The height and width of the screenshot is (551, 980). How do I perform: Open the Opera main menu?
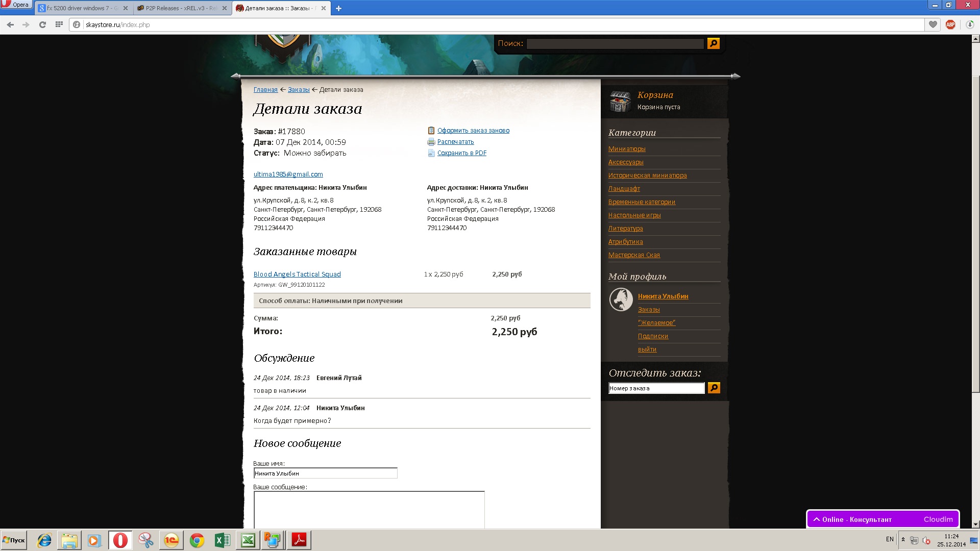click(x=15, y=5)
